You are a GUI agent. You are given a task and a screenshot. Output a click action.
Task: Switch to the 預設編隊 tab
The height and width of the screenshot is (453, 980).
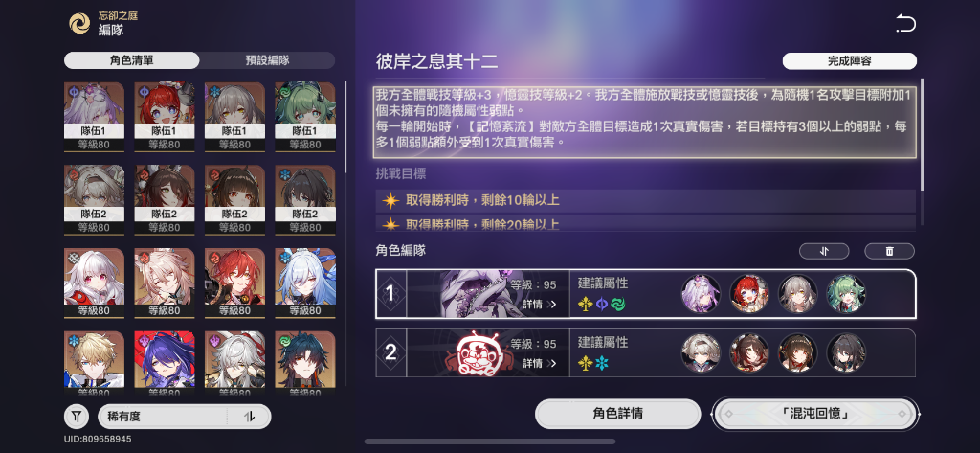pyautogui.click(x=268, y=60)
